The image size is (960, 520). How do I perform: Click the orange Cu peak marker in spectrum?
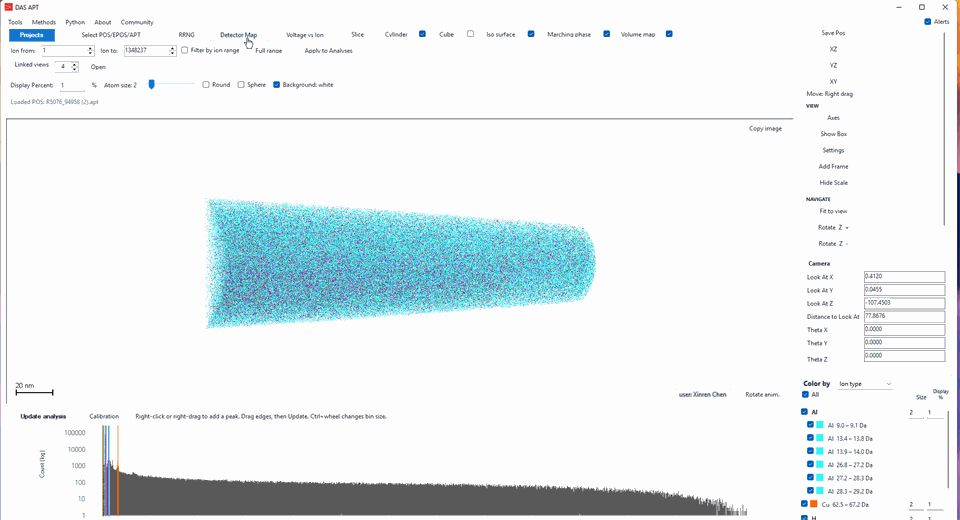coord(118,472)
